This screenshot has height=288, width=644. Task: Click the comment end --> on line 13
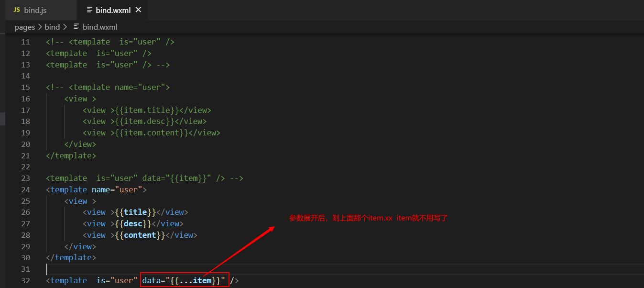click(x=163, y=65)
